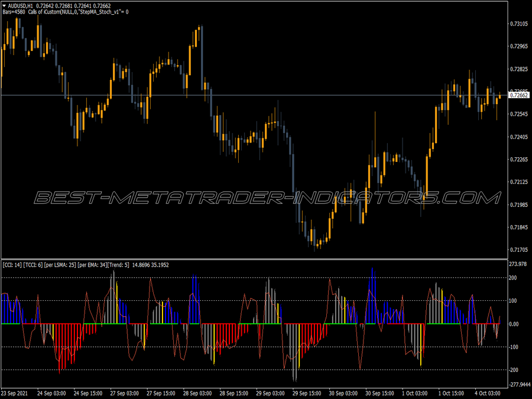
Task: Click the indicator -200 level label
Action: click(514, 370)
